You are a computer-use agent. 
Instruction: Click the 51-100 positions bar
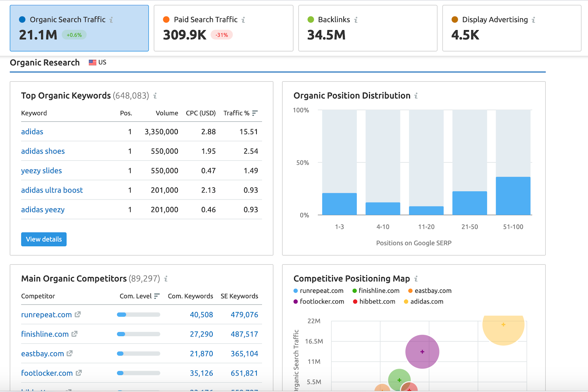[513, 196]
